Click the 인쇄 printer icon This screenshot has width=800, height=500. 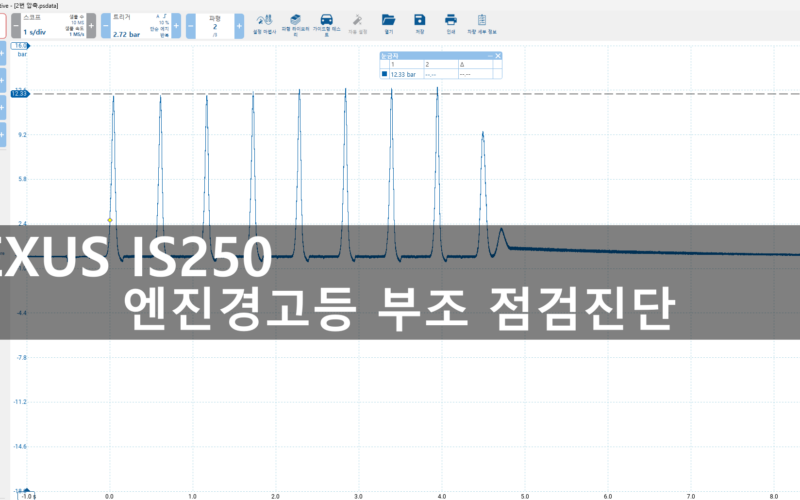(451, 22)
